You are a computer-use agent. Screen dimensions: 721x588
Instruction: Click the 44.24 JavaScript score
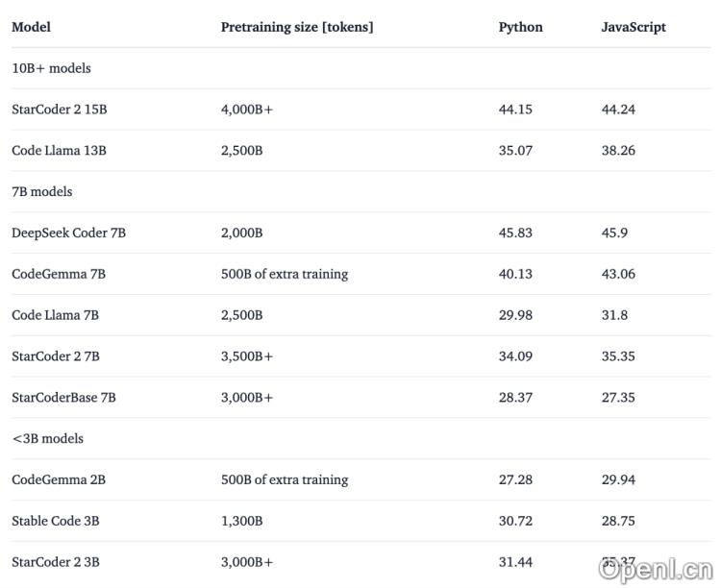tap(618, 110)
